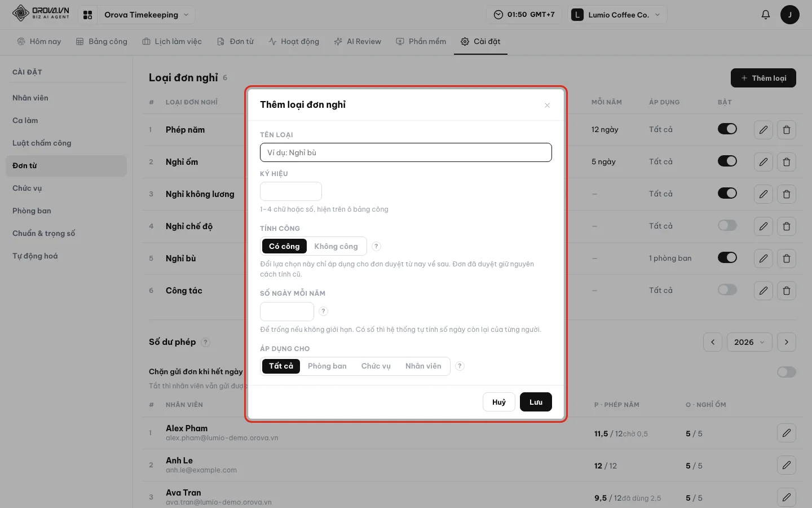Select the Không công option

tap(336, 246)
